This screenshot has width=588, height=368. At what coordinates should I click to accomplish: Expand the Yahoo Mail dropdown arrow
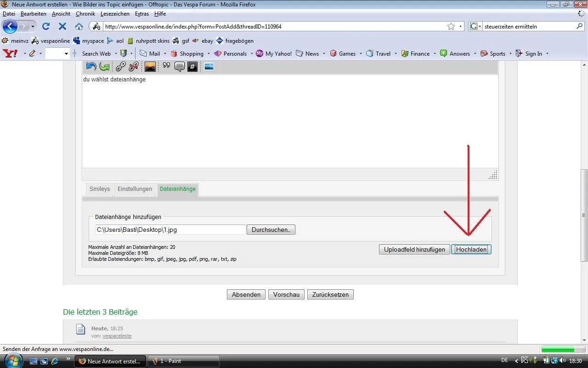pyautogui.click(x=164, y=54)
